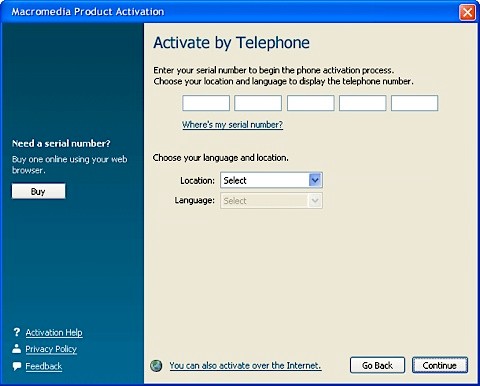The height and width of the screenshot is (386, 480).
Task: Close the Macromedia Product Activation window
Action: [x=467, y=12]
